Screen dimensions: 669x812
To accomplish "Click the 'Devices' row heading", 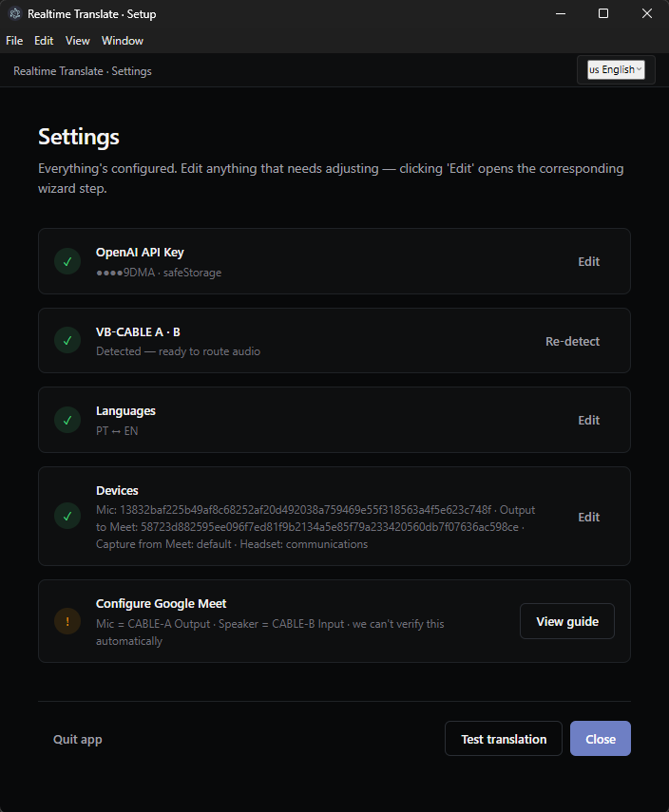I will (117, 490).
